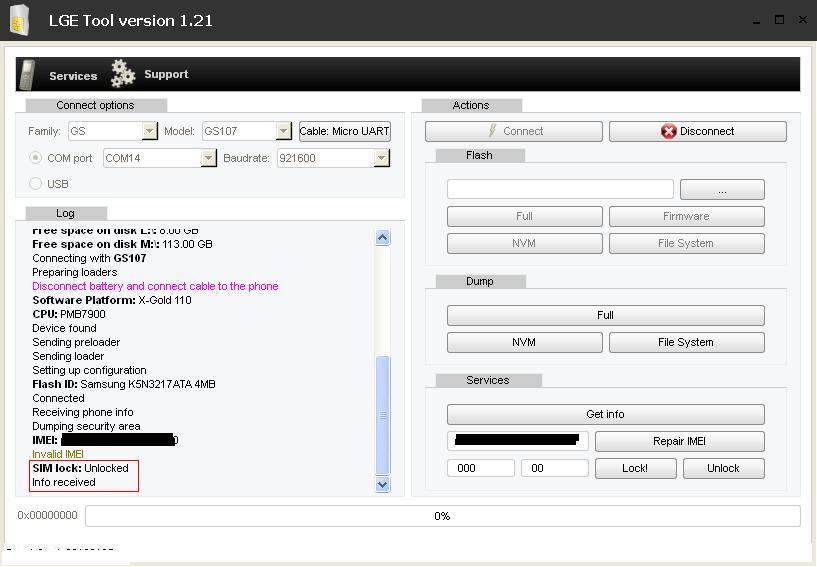Image resolution: width=817 pixels, height=567 pixels.
Task: Click the log line 'Connecting with GS107'
Action: tap(89, 258)
